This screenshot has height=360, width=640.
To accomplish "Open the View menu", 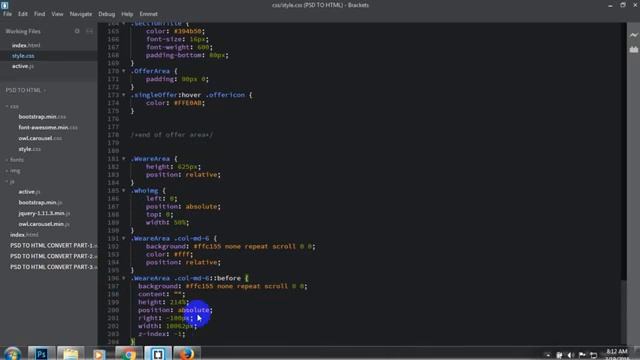I will point(57,14).
